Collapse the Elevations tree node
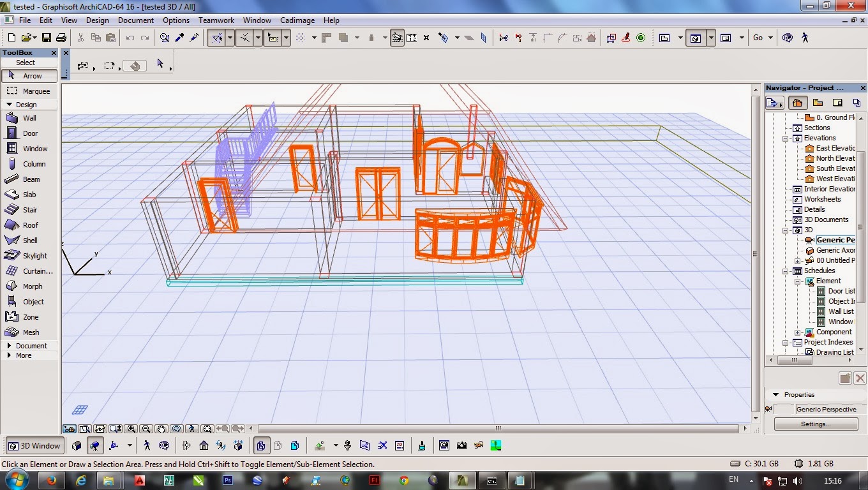This screenshot has width=868, height=490. (x=786, y=138)
